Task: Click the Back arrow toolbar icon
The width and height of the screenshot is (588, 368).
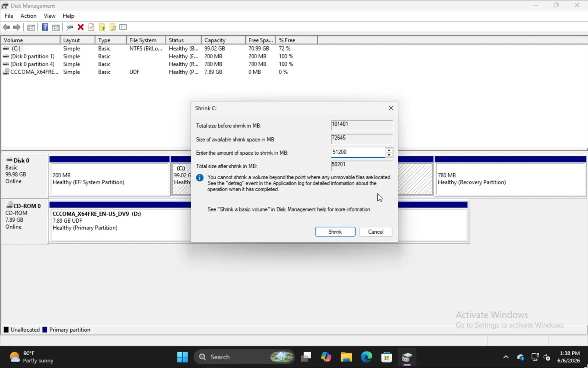Action: click(x=6, y=27)
